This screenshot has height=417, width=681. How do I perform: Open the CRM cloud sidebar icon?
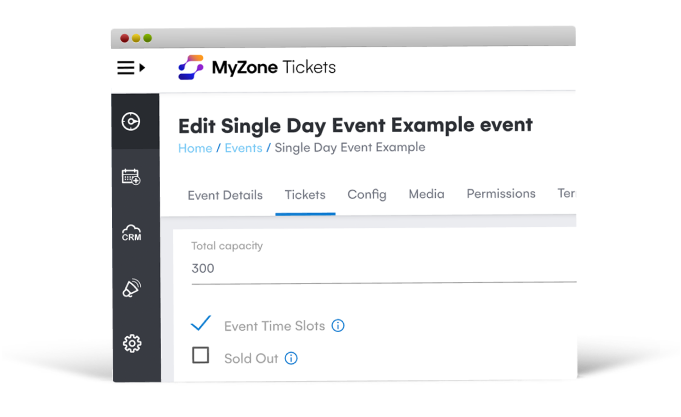point(132,233)
